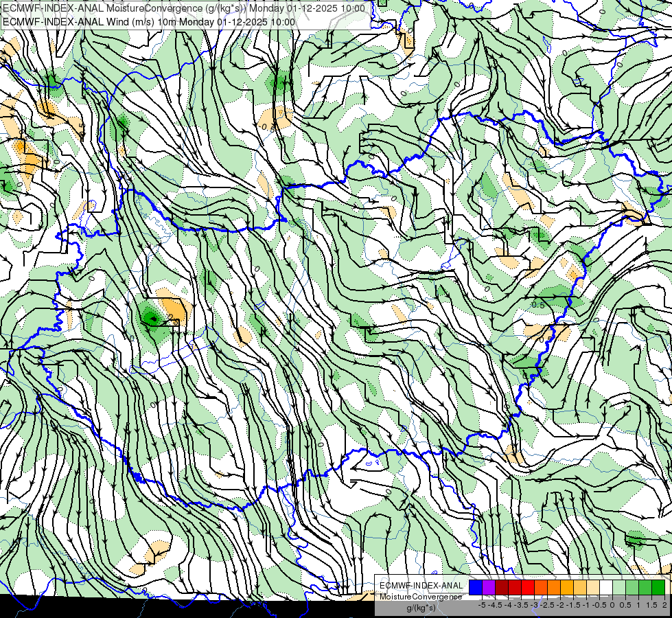Click the blue legend swatch below -5

tap(476, 587)
